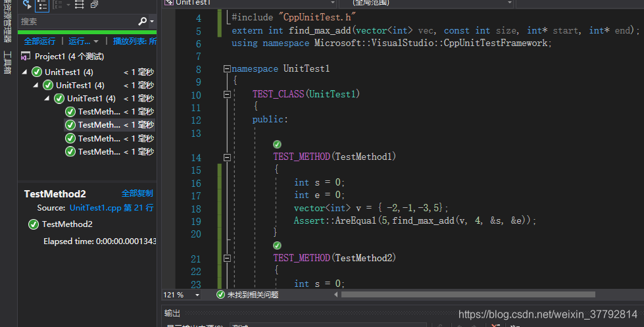This screenshot has height=327, width=644.
Task: Click the CppUnitTest.h include string
Action: (316, 17)
